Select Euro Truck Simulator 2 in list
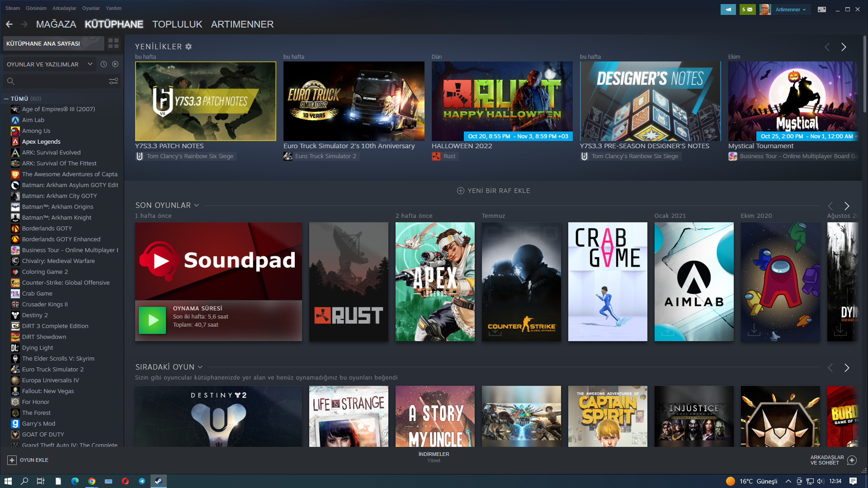The height and width of the screenshot is (488, 868). 52,369
